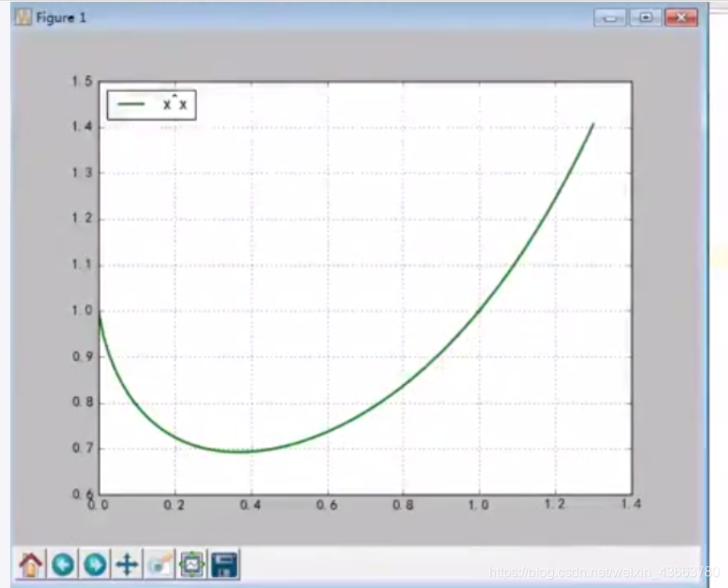
Task: Click y-axis label 0.8
Action: (x=82, y=402)
